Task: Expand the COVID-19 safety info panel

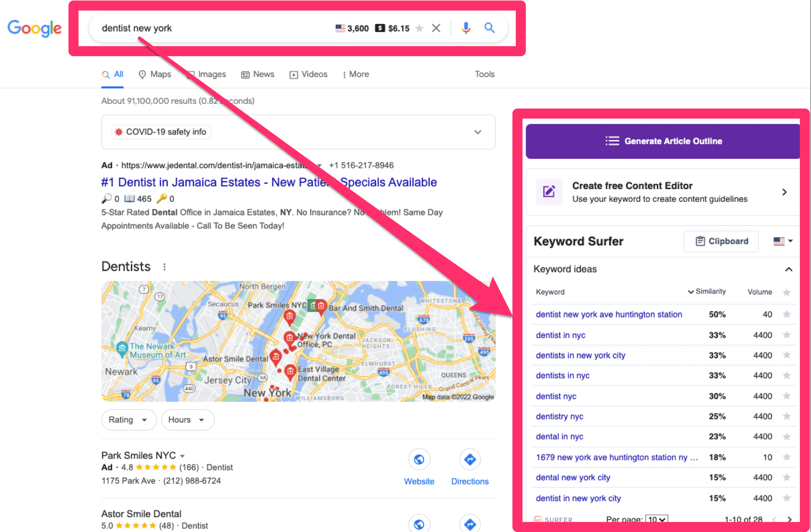Action: pyautogui.click(x=478, y=132)
